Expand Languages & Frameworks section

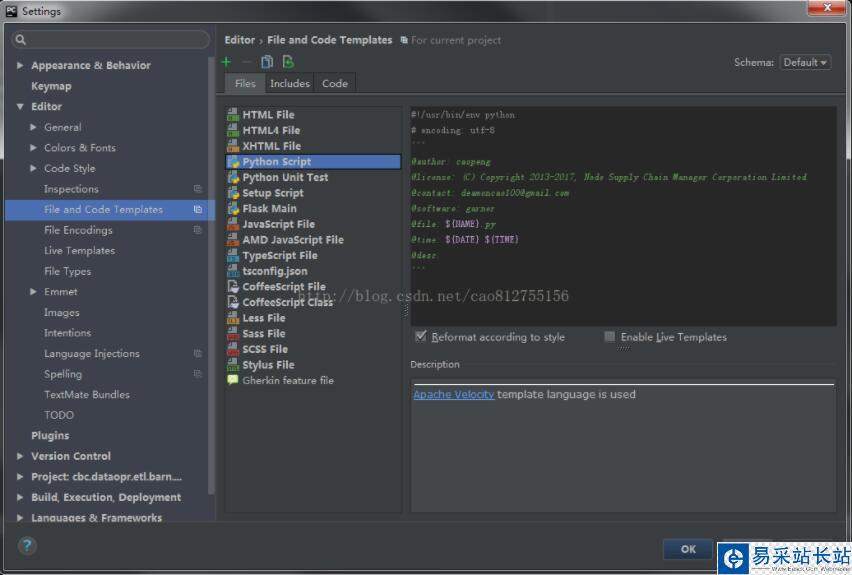tap(20, 518)
